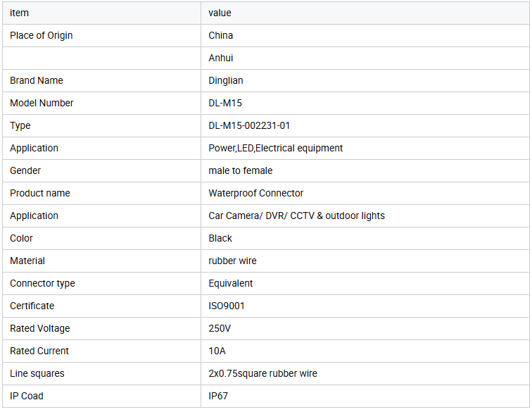The image size is (532, 412).
Task: Click the "2x0.75square rubber wire" value
Action: click(263, 373)
